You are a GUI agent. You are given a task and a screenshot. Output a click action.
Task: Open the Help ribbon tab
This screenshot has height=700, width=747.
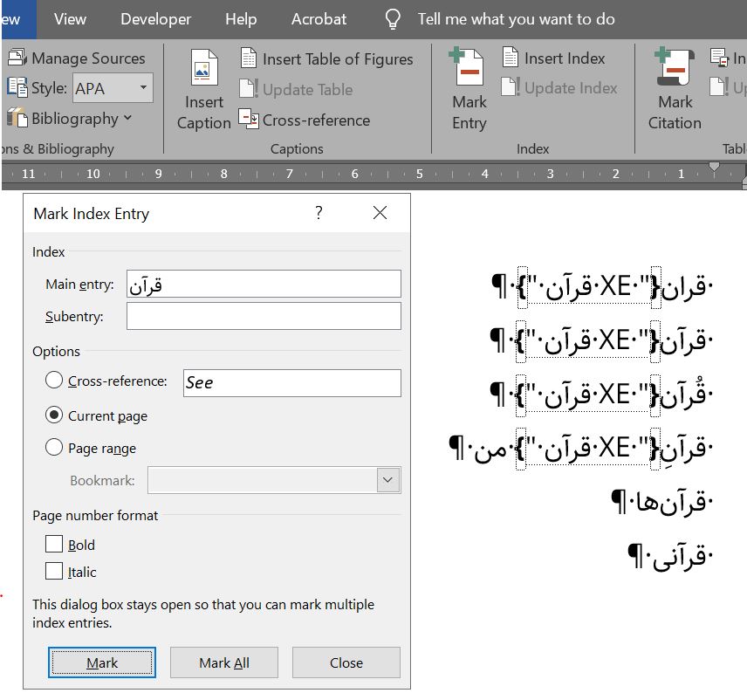[241, 19]
